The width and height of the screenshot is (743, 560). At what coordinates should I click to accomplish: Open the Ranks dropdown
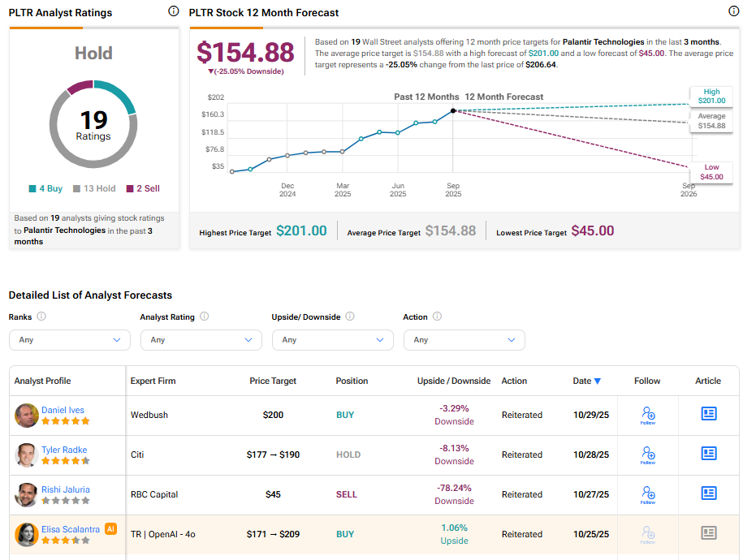[69, 340]
